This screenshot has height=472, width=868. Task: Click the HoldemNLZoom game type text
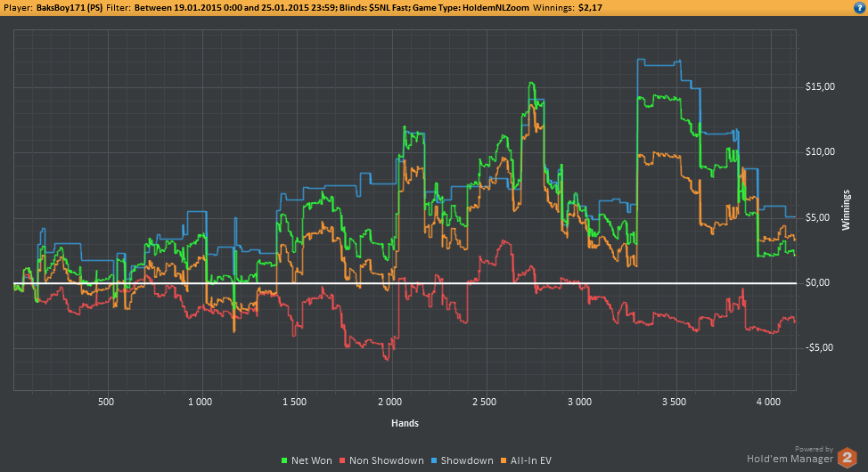point(496,8)
